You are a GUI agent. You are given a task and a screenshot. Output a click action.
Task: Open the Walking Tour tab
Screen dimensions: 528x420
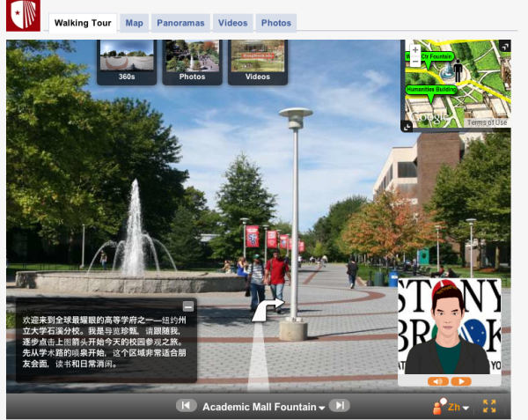[83, 23]
